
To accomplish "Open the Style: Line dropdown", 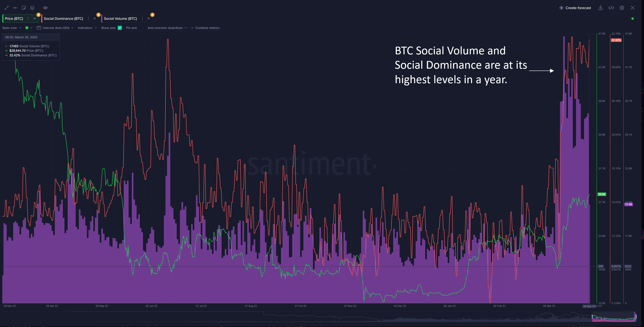I will (12, 28).
